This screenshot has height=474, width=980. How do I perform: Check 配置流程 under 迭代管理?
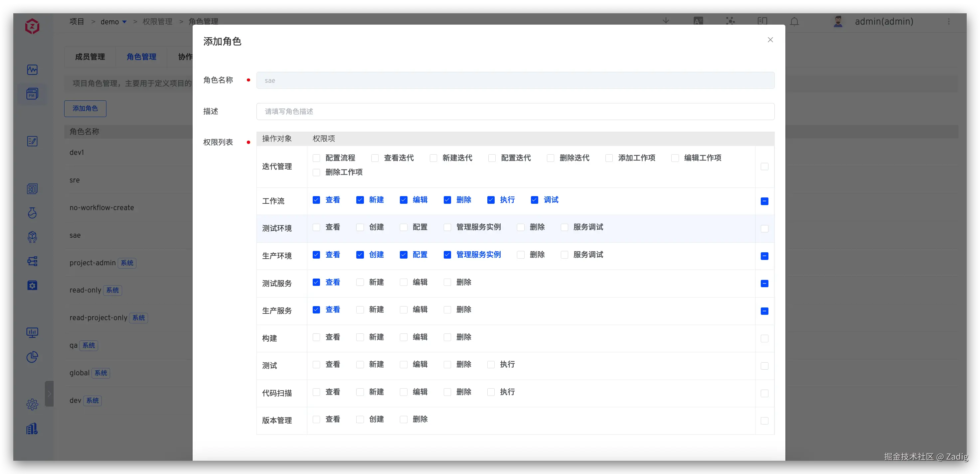(316, 158)
